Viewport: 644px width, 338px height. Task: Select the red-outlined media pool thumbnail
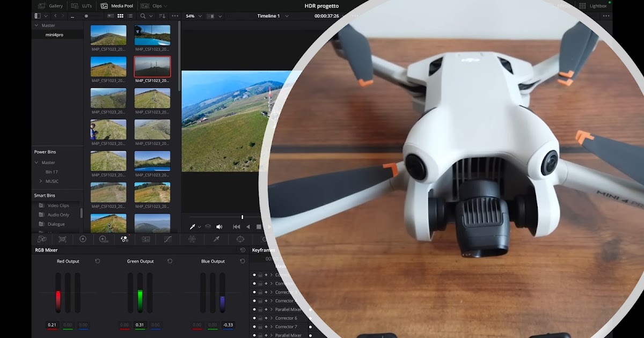(152, 67)
